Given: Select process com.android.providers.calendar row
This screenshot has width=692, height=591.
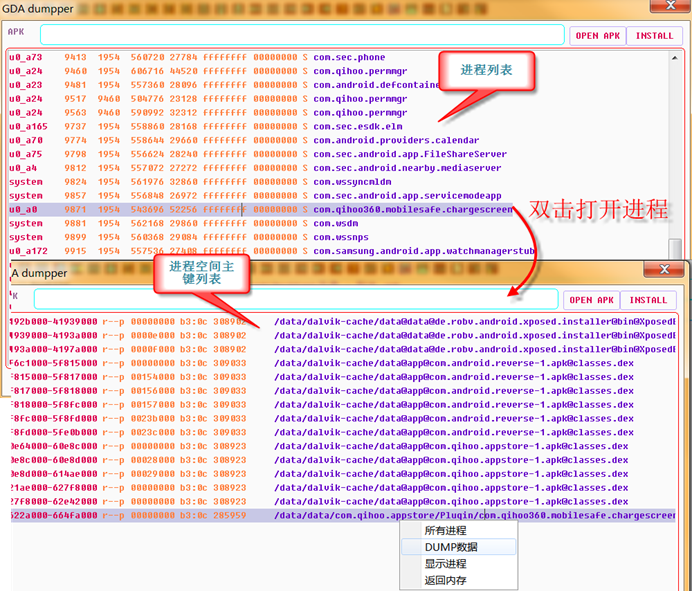Looking at the screenshot, I should [338, 140].
